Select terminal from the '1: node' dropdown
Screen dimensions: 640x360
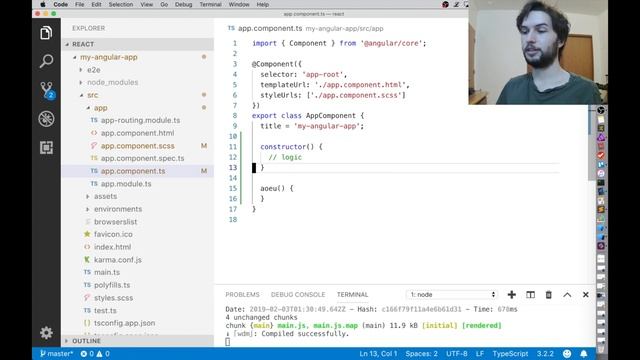click(x=451, y=295)
